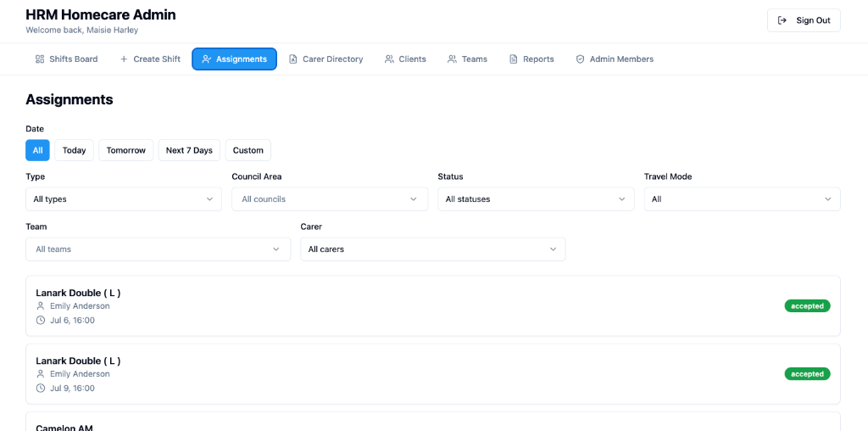Click the people icon beside Clients
The image size is (868, 431).
coord(389,59)
